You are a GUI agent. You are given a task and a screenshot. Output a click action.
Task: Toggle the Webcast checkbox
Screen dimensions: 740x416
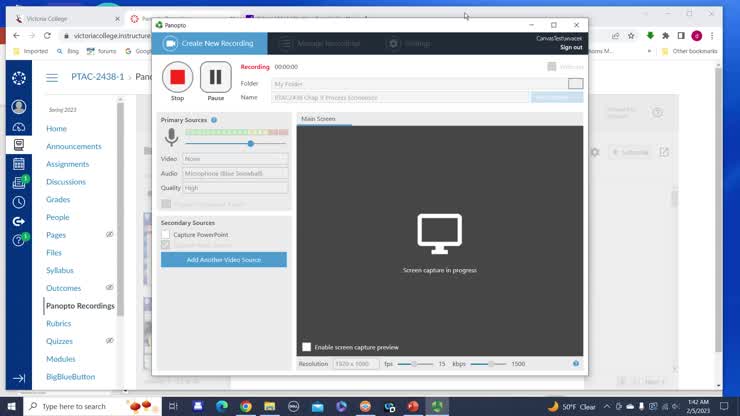tap(551, 67)
